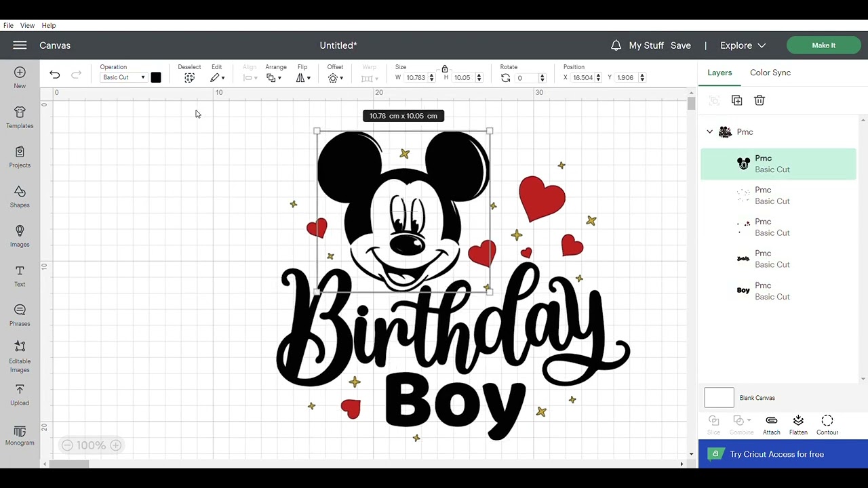Open the Projects panel

point(20,157)
